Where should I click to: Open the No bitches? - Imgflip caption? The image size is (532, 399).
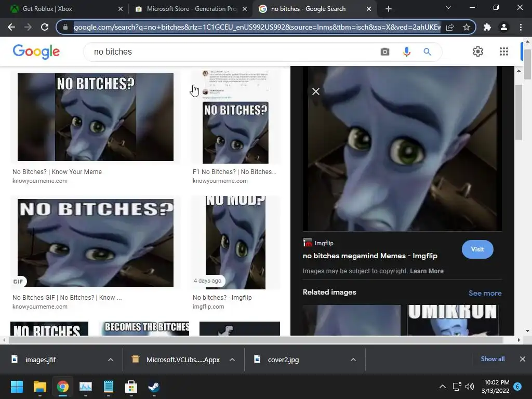coord(222,298)
